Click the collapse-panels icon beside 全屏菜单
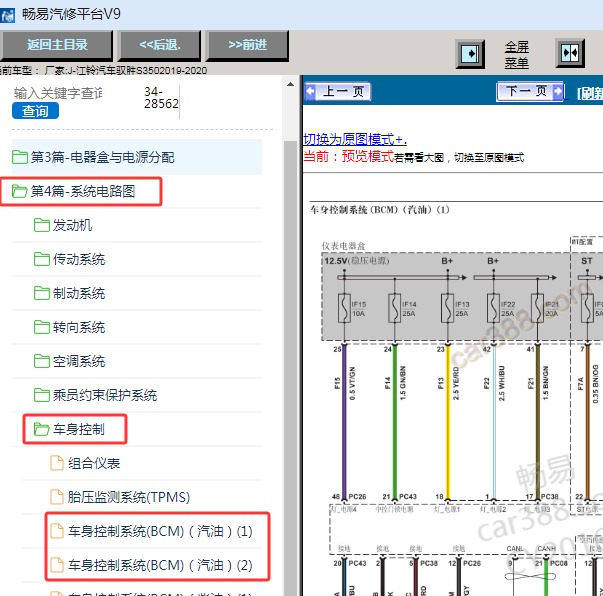The width and height of the screenshot is (603, 596). coord(570,53)
